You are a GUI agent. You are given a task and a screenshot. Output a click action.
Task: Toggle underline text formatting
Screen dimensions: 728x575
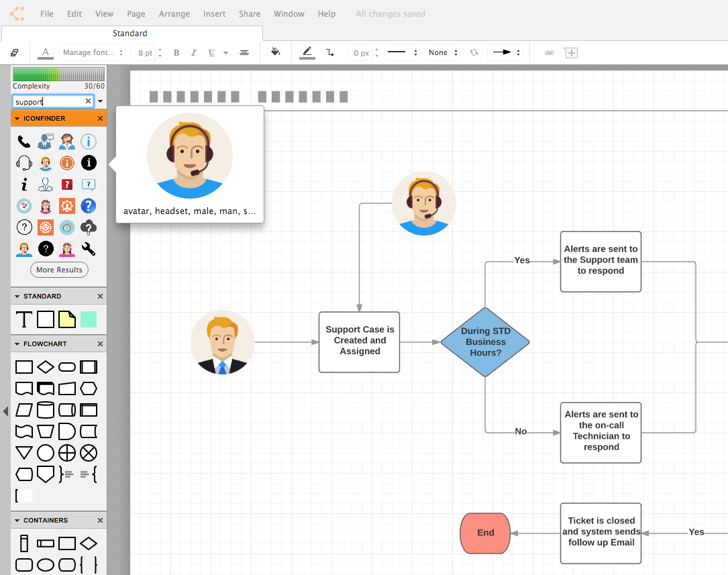coord(211,52)
